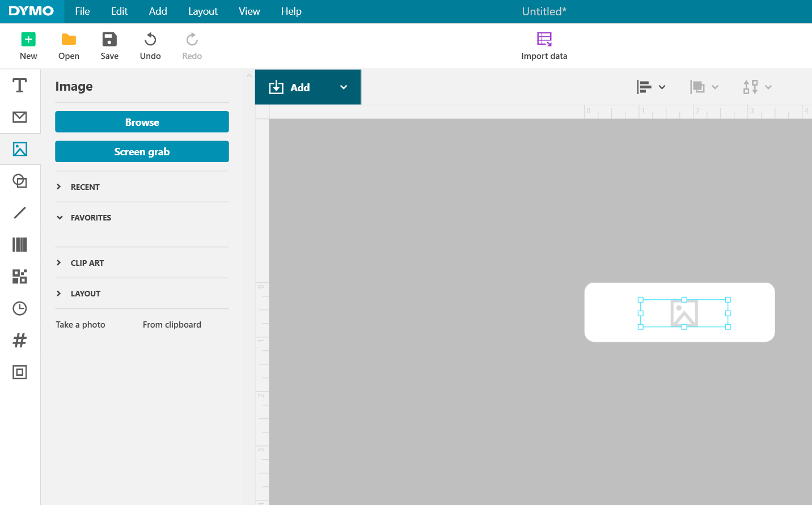Click the From clipboard link

point(172,324)
